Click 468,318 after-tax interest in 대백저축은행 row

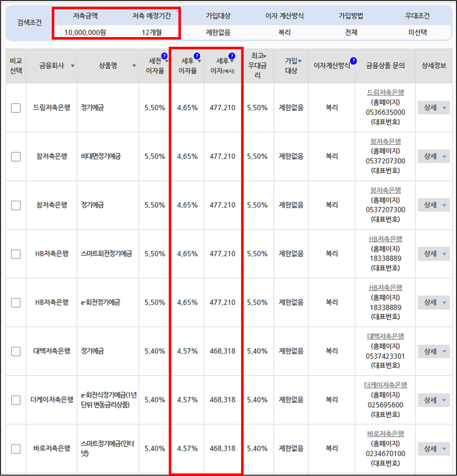[x=222, y=351]
